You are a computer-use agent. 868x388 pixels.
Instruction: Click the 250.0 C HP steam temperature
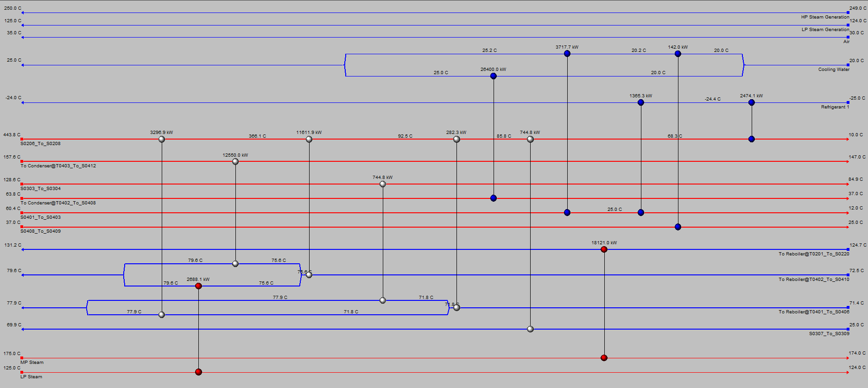[13, 8]
